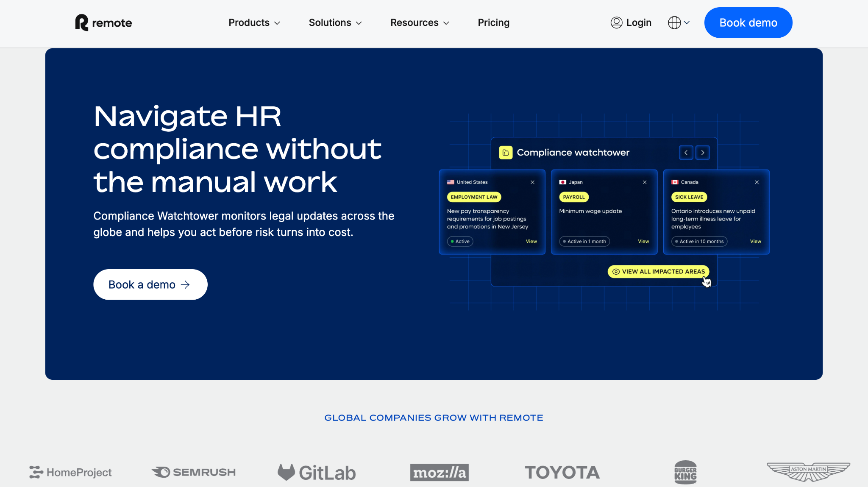This screenshot has width=868, height=487.
Task: Expand the Products menu
Action: pos(254,22)
